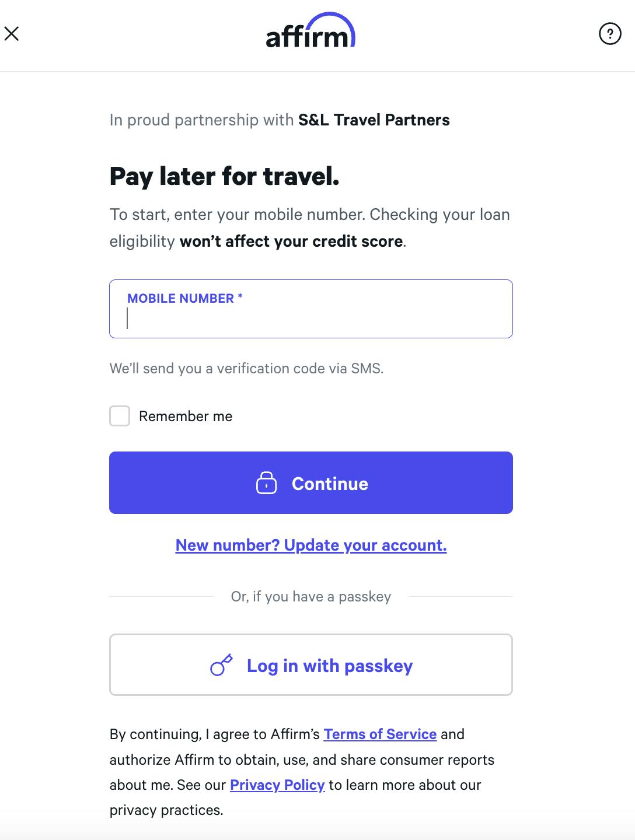Click the lock icon on the Continue button
This screenshot has width=635, height=840.
click(x=267, y=483)
